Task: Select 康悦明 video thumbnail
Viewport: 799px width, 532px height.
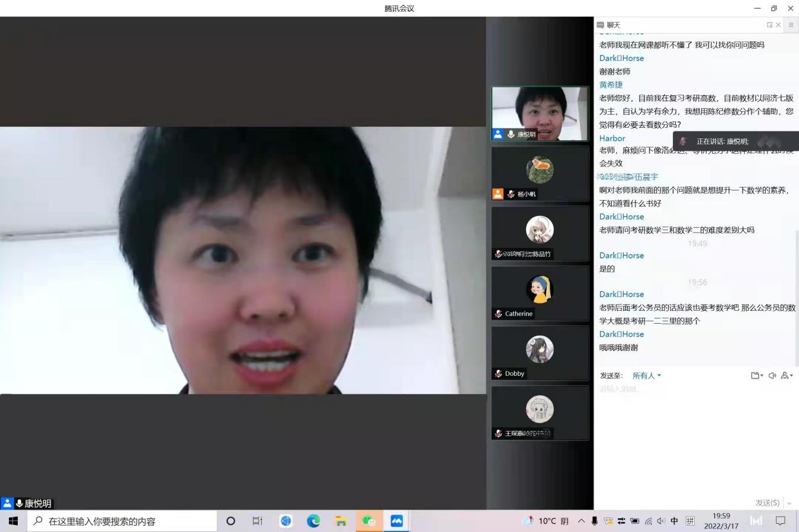Action: coord(540,114)
